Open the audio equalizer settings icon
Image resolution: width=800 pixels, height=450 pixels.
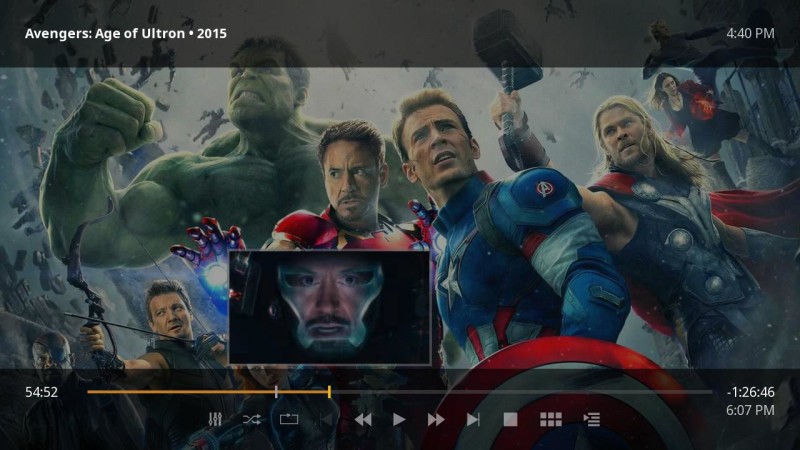[x=215, y=420]
